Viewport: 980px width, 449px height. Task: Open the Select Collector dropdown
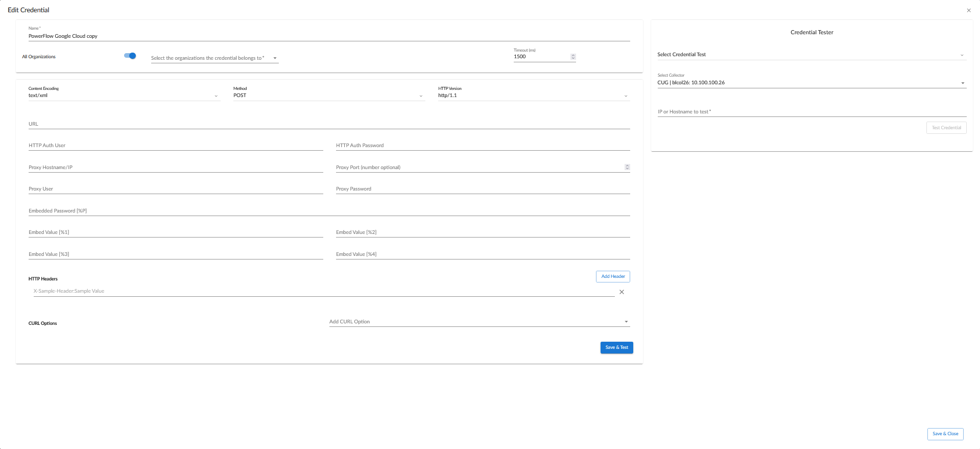pyautogui.click(x=811, y=83)
